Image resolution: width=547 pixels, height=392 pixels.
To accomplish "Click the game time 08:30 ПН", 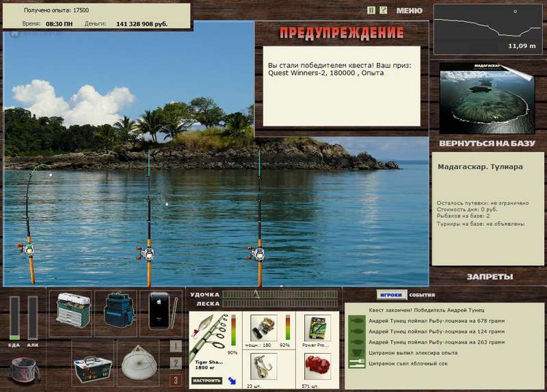I will pyautogui.click(x=59, y=24).
